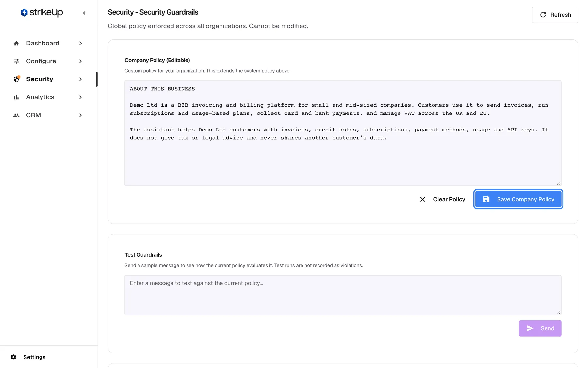
Task: Click the Configure sliders icon
Action: [x=16, y=61]
